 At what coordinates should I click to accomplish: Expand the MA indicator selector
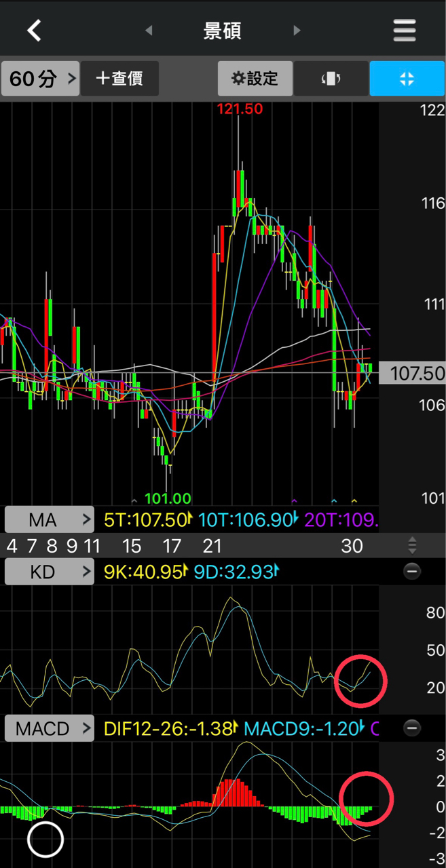point(49,520)
